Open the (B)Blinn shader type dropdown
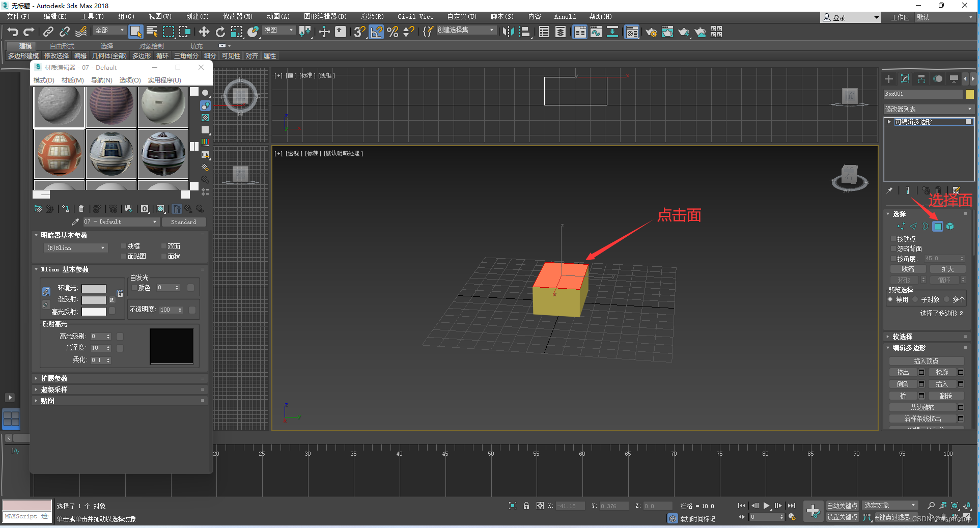 (x=75, y=248)
